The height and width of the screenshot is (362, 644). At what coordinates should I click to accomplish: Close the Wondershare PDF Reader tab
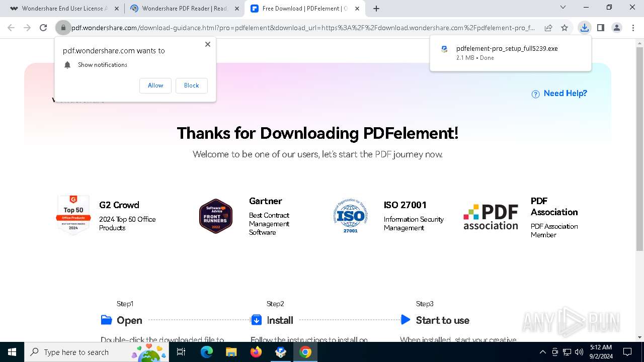236,9
